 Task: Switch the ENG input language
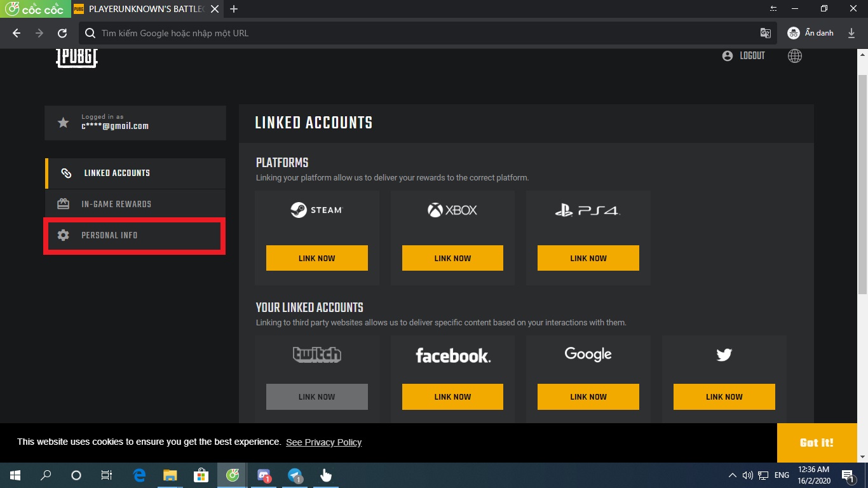tap(782, 475)
